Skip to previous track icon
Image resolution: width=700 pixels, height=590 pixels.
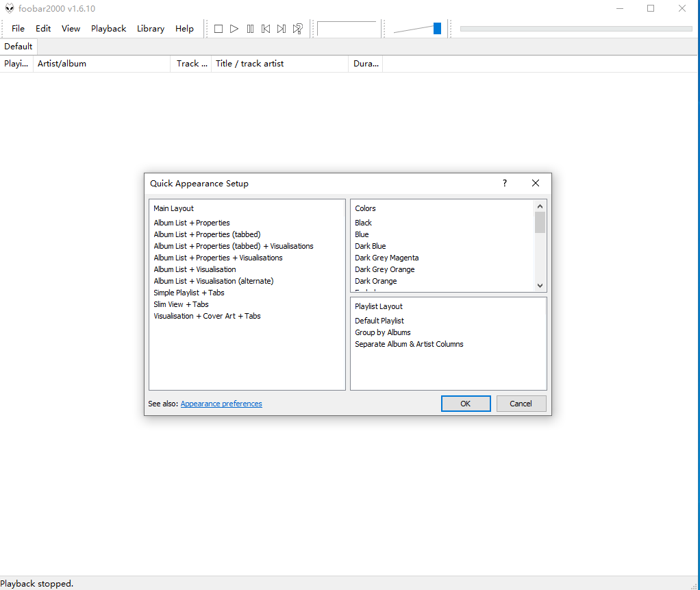point(266,28)
